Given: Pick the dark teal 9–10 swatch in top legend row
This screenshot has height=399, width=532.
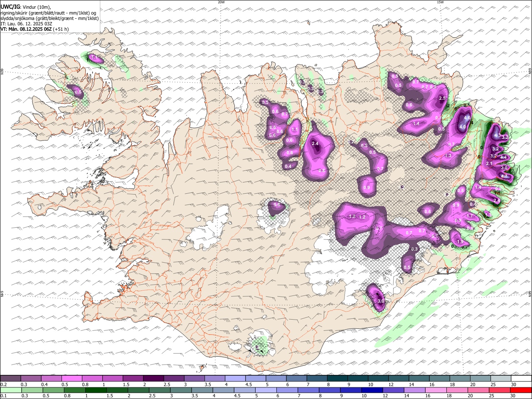Looking at the screenshot, I should click(358, 379).
